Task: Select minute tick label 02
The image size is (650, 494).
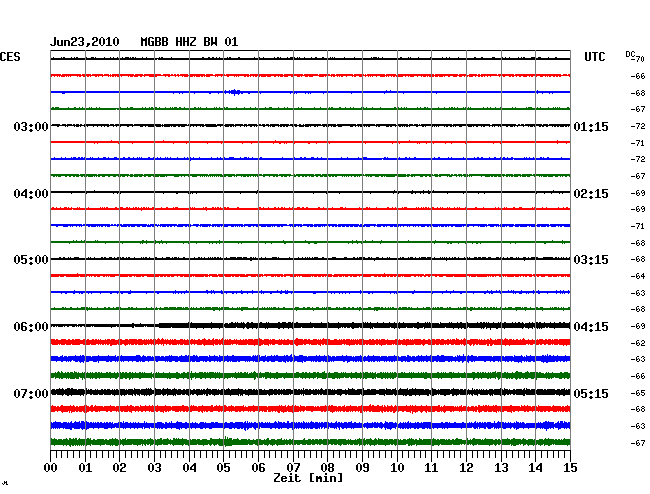Action: (x=119, y=467)
